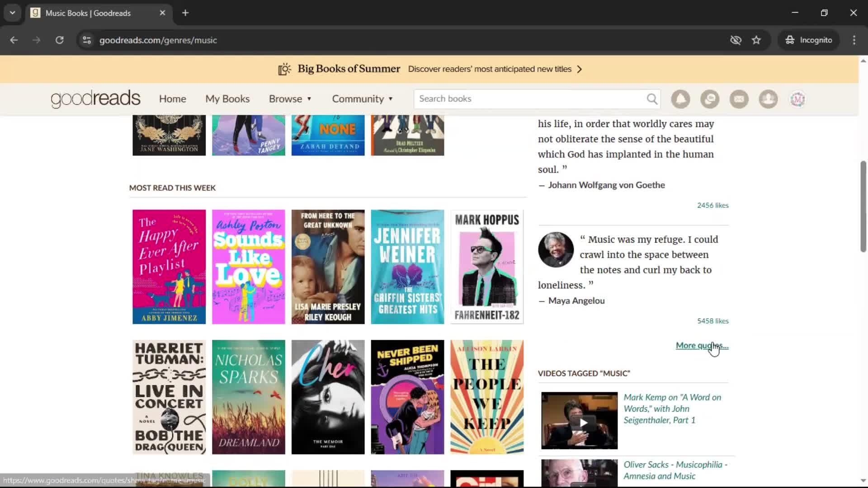This screenshot has height=488, width=868.
Task: Minimize the Chrome window
Action: pos(795,13)
